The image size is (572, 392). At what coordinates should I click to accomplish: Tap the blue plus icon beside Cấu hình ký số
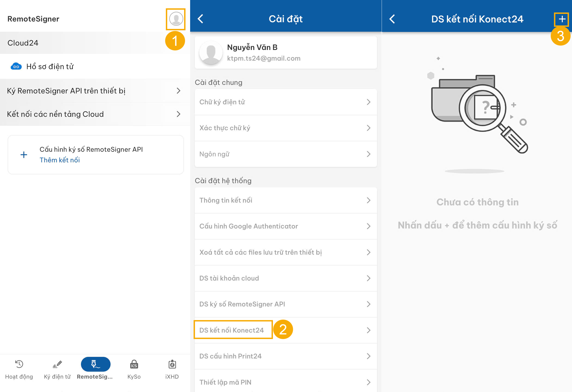[24, 155]
